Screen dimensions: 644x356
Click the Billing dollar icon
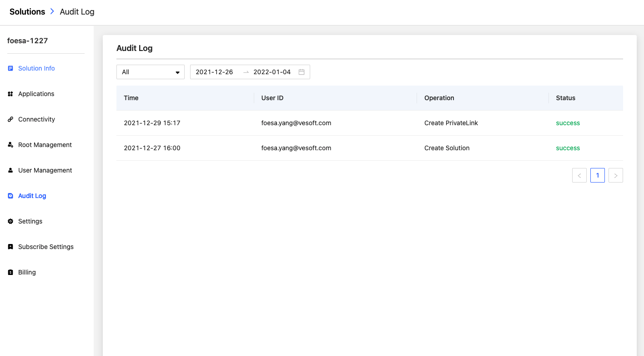[10, 272]
